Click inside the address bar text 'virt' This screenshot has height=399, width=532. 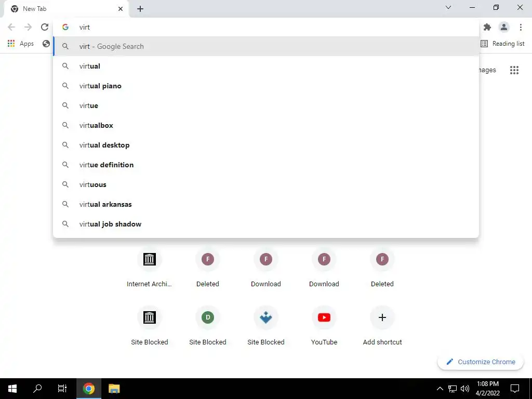(85, 27)
